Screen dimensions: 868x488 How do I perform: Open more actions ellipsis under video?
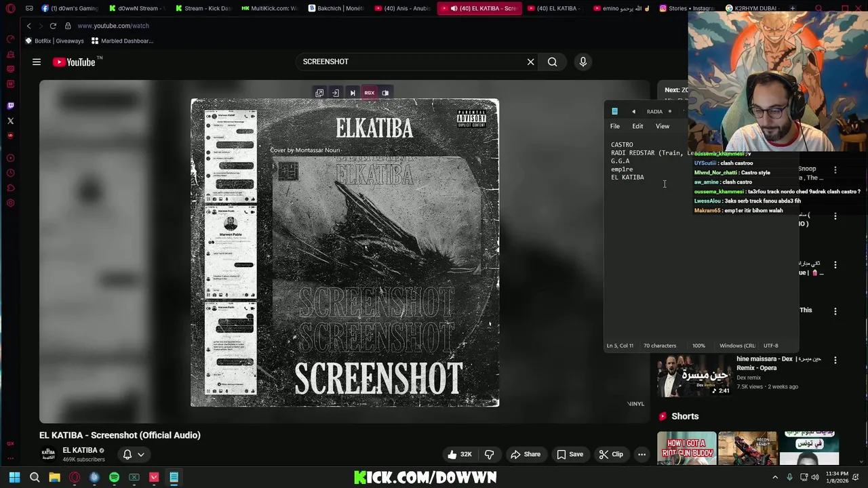[x=642, y=455]
